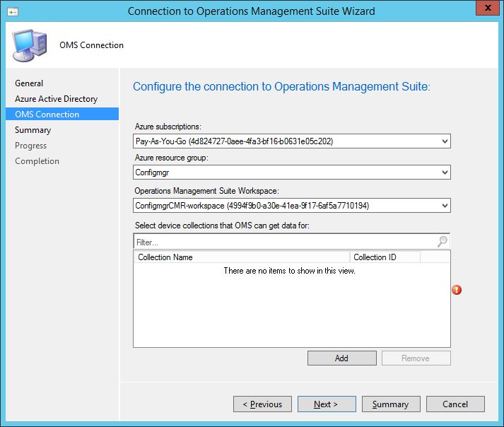Click the Cancel button
The width and height of the screenshot is (504, 427).
click(455, 404)
